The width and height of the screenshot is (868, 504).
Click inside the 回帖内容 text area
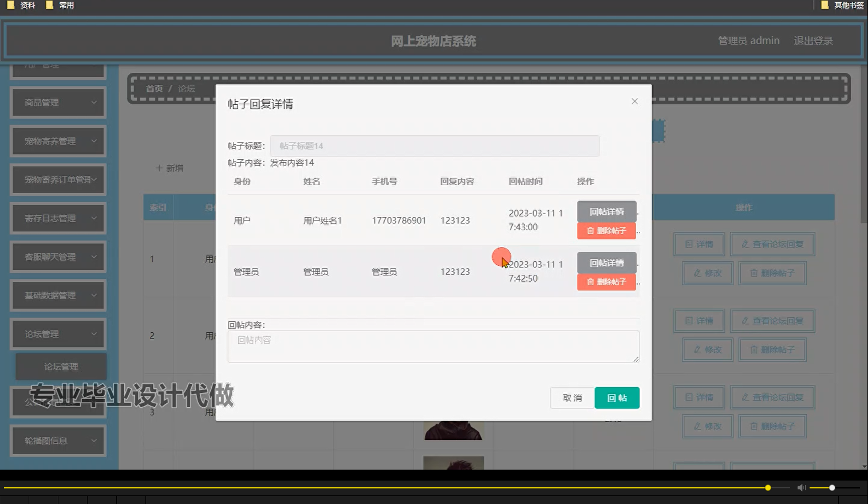click(x=433, y=346)
